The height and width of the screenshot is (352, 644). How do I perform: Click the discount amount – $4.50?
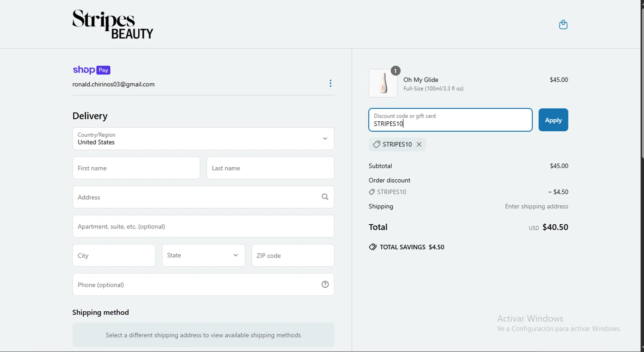(x=558, y=192)
